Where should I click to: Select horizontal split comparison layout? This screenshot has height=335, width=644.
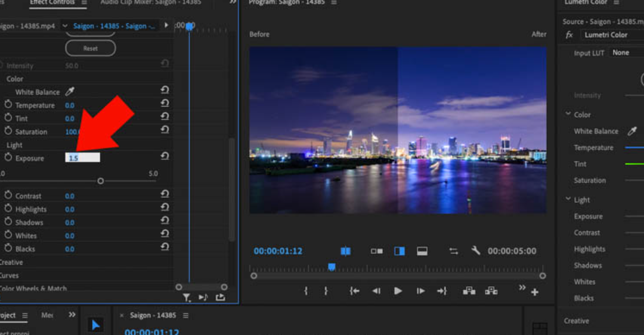pos(422,251)
